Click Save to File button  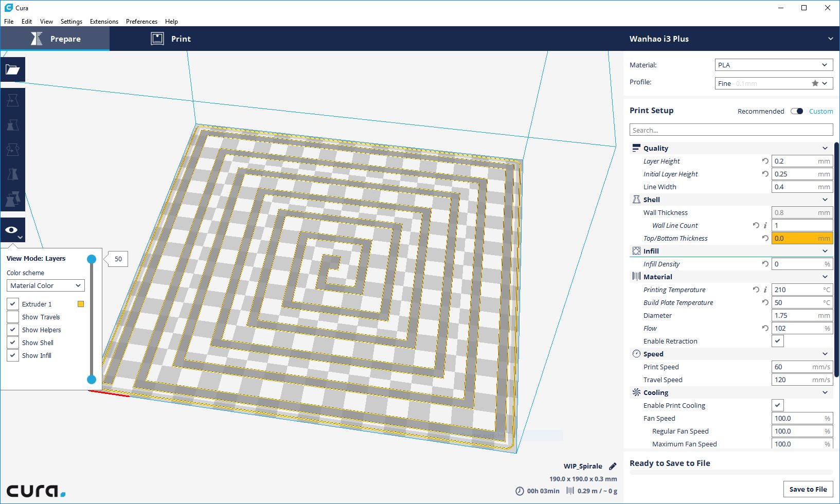coord(808,489)
